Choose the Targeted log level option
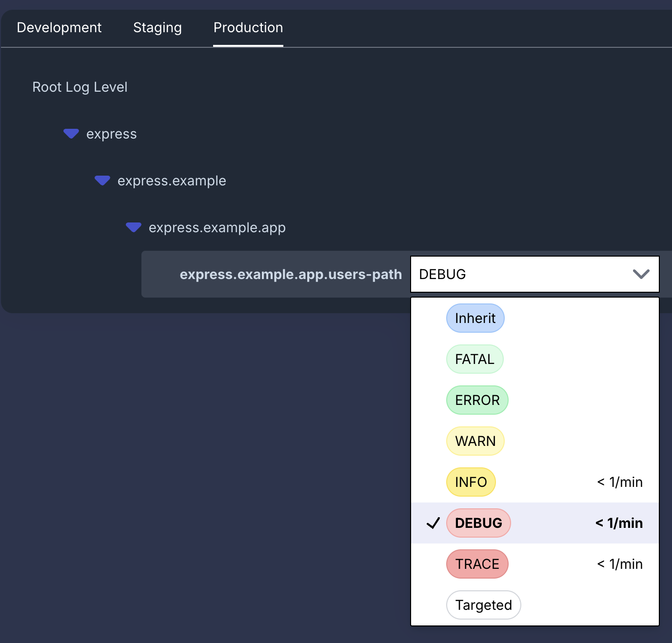Image resolution: width=672 pixels, height=643 pixels. tap(484, 605)
